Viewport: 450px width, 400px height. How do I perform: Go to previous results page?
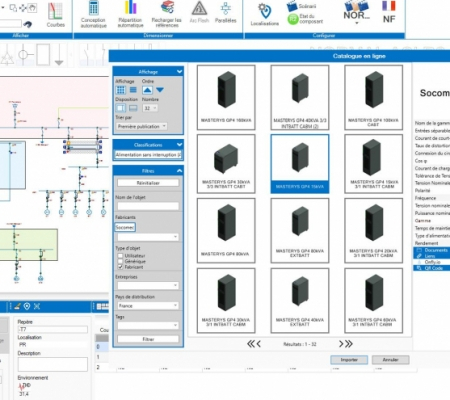259,344
